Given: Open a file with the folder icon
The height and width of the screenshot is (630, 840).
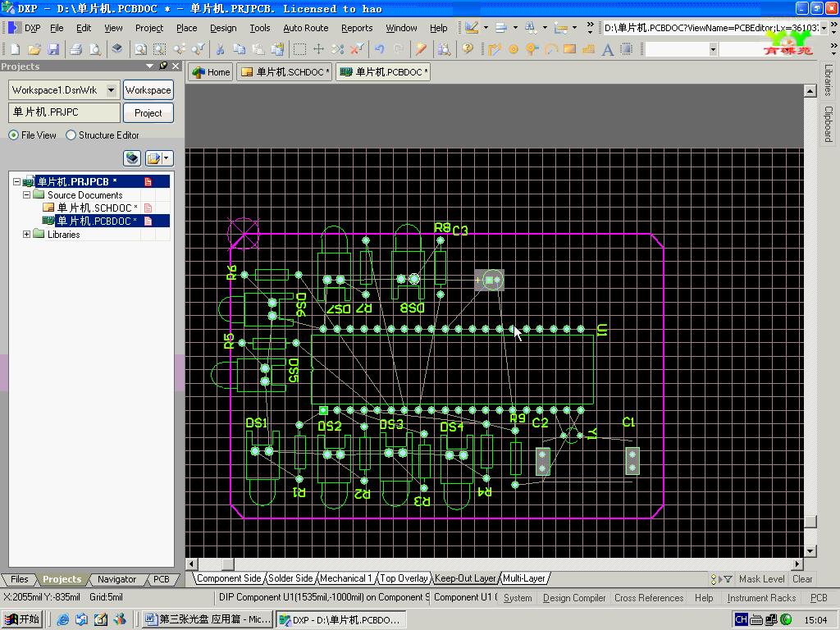Looking at the screenshot, I should pyautogui.click(x=34, y=49).
